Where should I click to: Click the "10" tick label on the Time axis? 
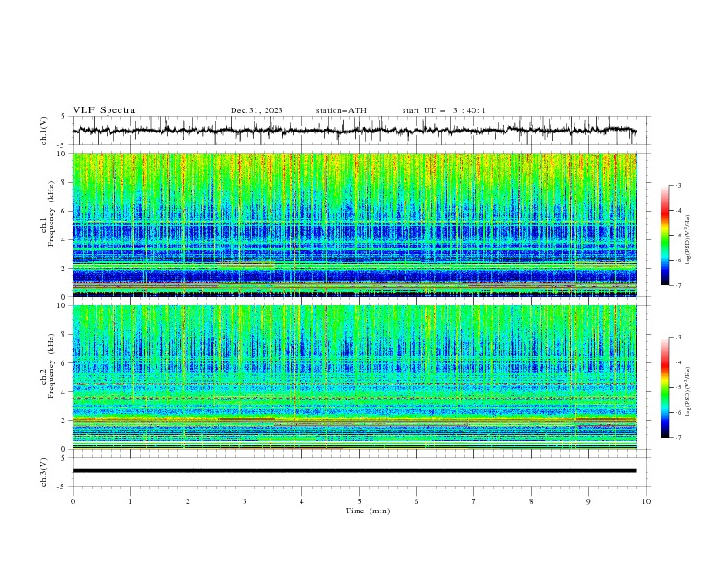click(x=646, y=501)
